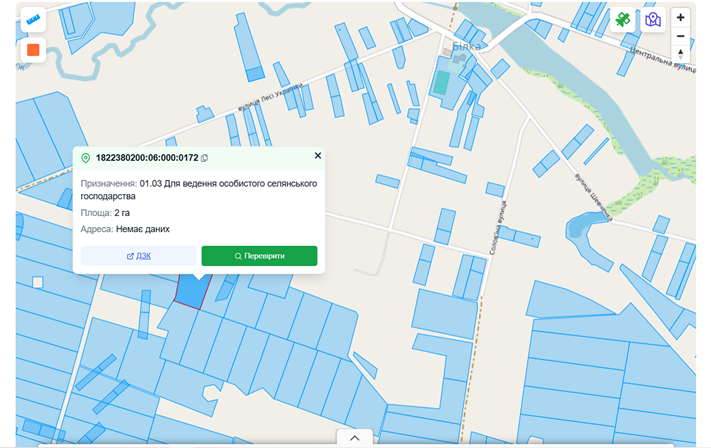Click the orange square draw tool
Viewport: 711px width, 448px height.
click(33, 50)
